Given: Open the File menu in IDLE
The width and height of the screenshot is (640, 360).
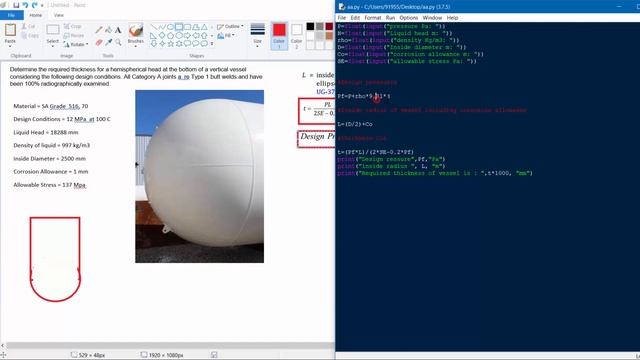Looking at the screenshot, I should (x=342, y=18).
